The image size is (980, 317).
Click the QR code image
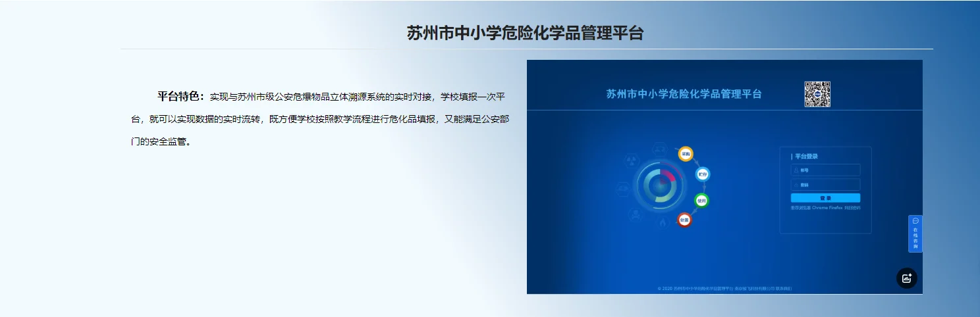817,94
